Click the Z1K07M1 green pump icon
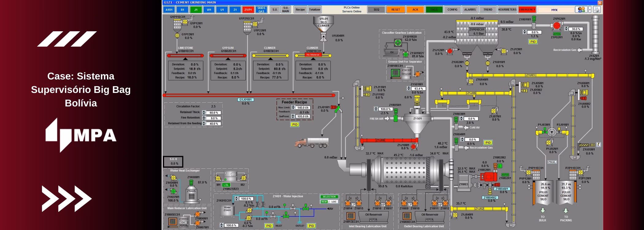This screenshot has height=230, width=644. coord(173,191)
